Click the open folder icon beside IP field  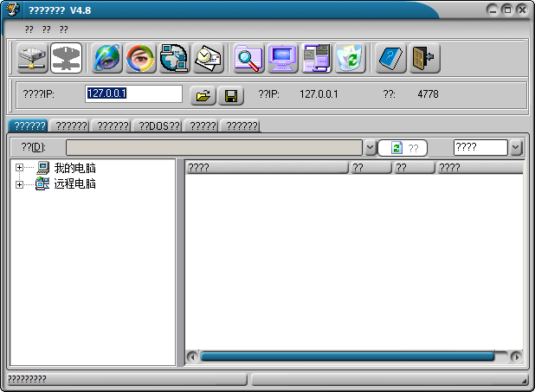point(202,95)
